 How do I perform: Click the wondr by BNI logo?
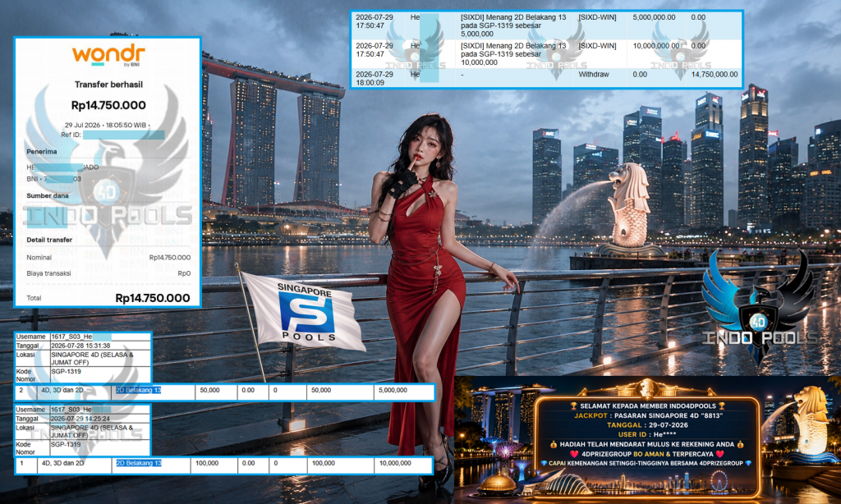108,56
